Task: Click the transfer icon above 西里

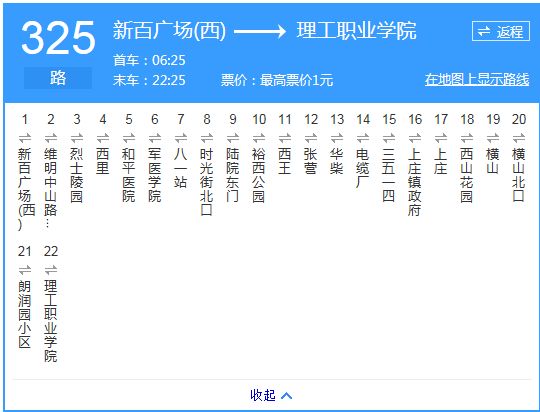Action: point(103,138)
